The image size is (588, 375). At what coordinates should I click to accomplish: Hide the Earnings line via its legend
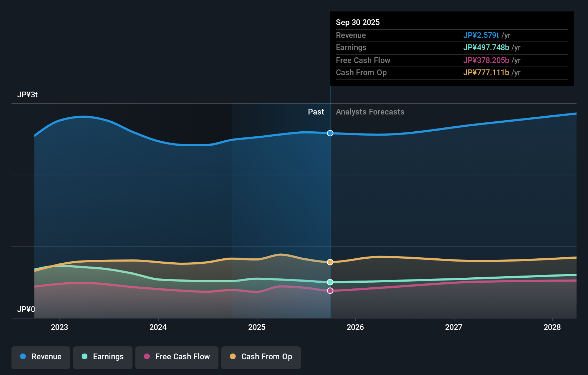point(103,357)
